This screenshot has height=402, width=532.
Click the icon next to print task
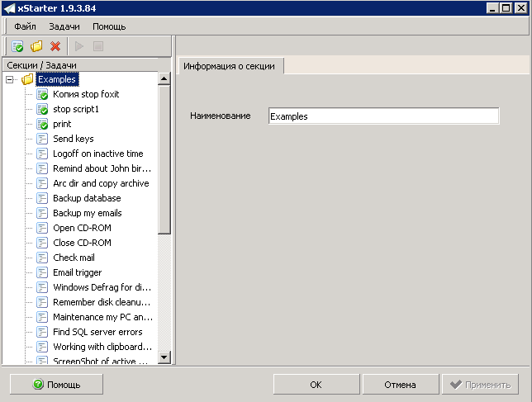[x=42, y=124]
